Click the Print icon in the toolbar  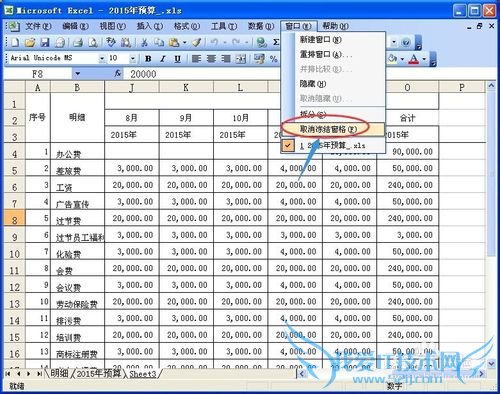78,42
